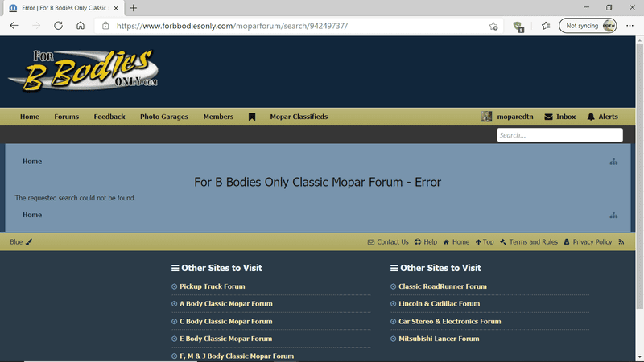Screen dimensions: 644x362
Task: Click the upper Home breadcrumb link
Action: click(x=32, y=162)
